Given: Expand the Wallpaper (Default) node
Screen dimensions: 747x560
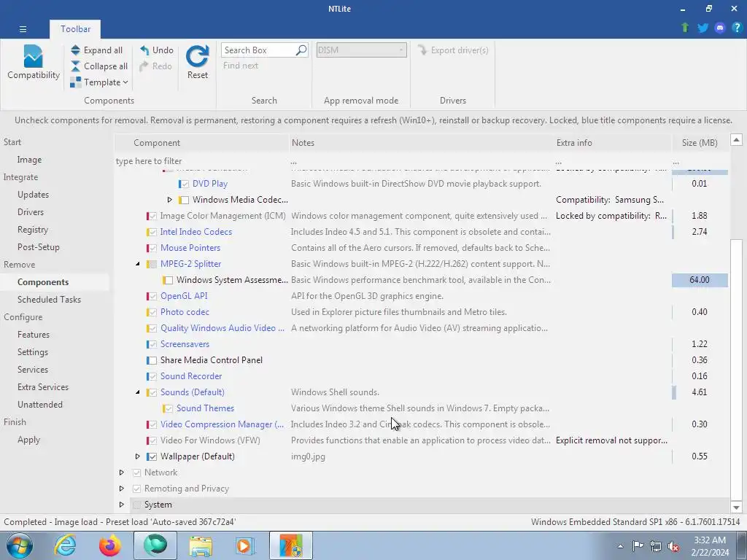Looking at the screenshot, I should (138, 456).
